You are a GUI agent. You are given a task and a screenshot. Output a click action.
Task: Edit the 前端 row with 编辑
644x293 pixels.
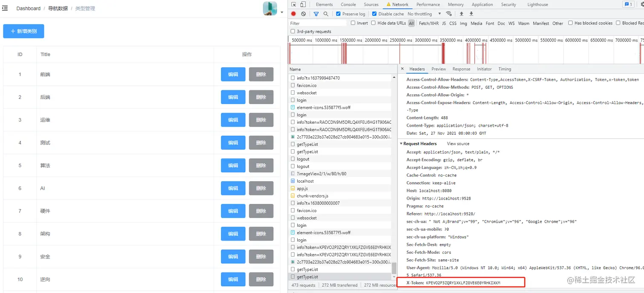(233, 74)
